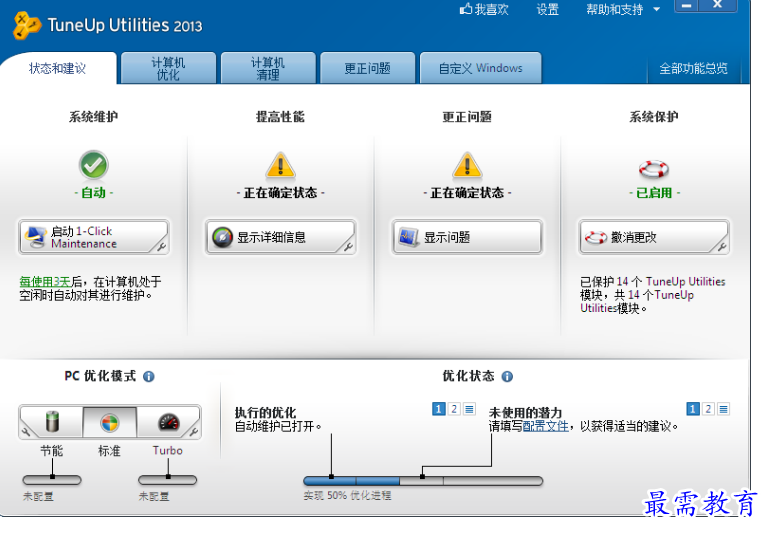Click the 撤消更改 button
This screenshot has width=766, height=535.
click(654, 237)
